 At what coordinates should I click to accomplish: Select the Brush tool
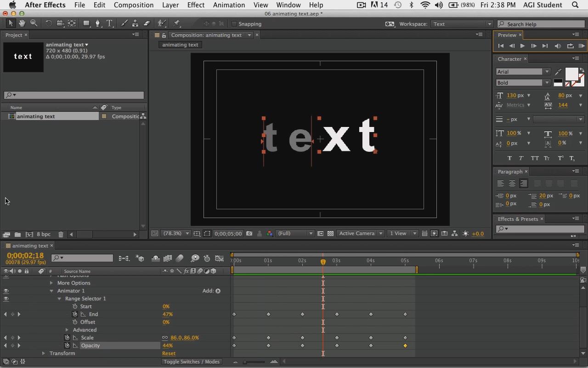pos(124,23)
